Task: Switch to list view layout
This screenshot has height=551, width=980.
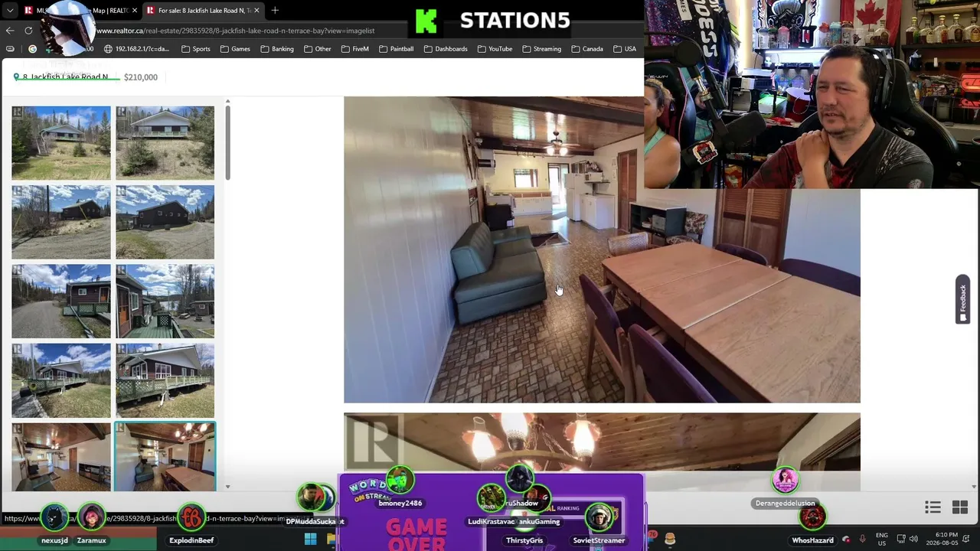Action: tap(933, 507)
